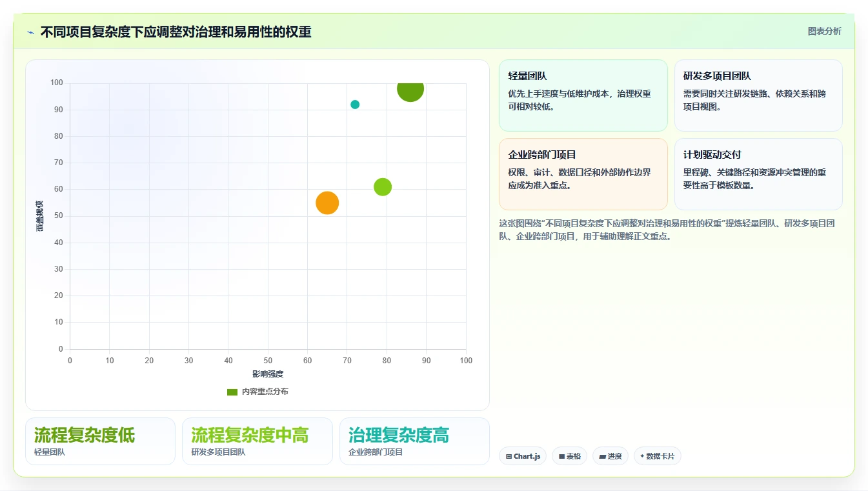Click the 表格 tag chip
The height and width of the screenshot is (491, 868).
click(x=569, y=456)
